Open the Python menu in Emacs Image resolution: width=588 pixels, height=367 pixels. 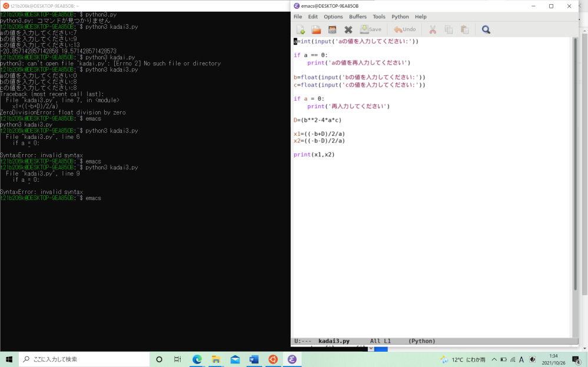[400, 16]
